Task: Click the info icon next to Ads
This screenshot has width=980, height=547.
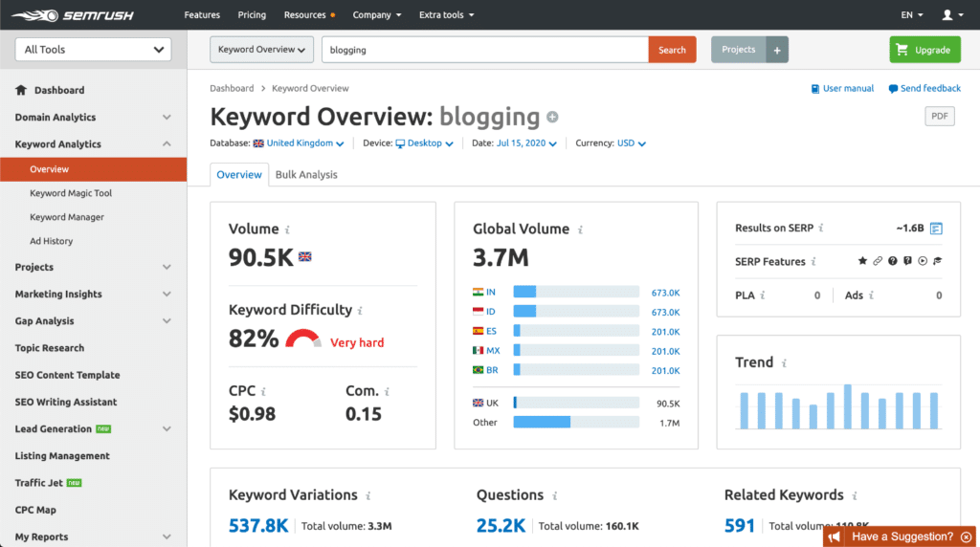Action: pos(871,295)
